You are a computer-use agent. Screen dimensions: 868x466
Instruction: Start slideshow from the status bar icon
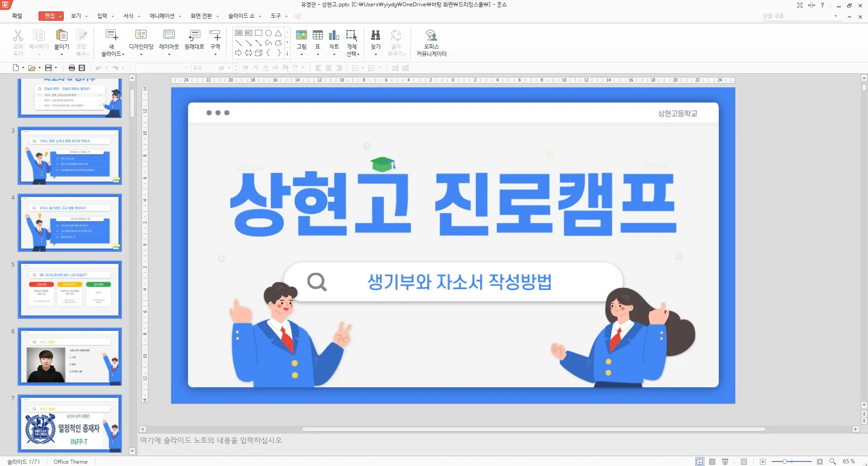pos(725,461)
